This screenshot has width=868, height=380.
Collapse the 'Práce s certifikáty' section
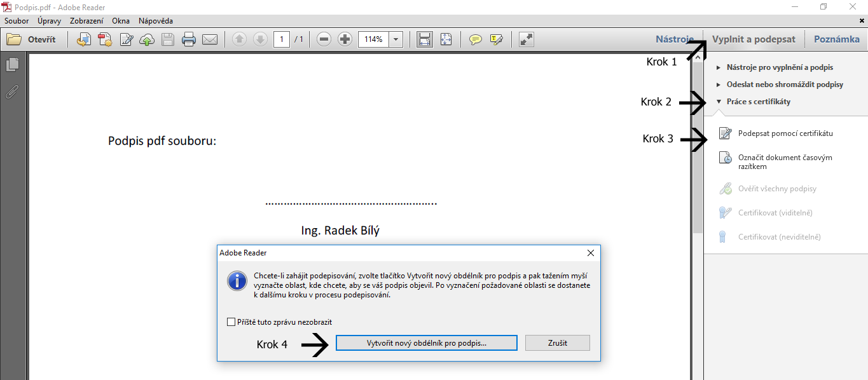759,102
